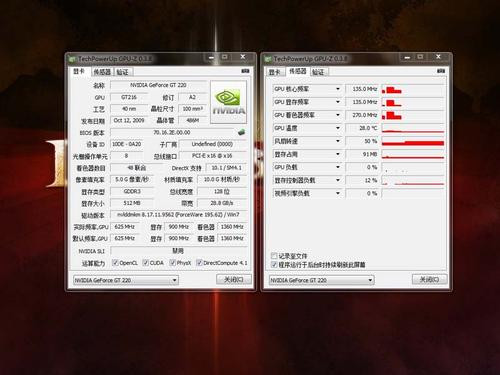Click the close button in left window bottom
This screenshot has width=500, height=375.
[x=234, y=279]
